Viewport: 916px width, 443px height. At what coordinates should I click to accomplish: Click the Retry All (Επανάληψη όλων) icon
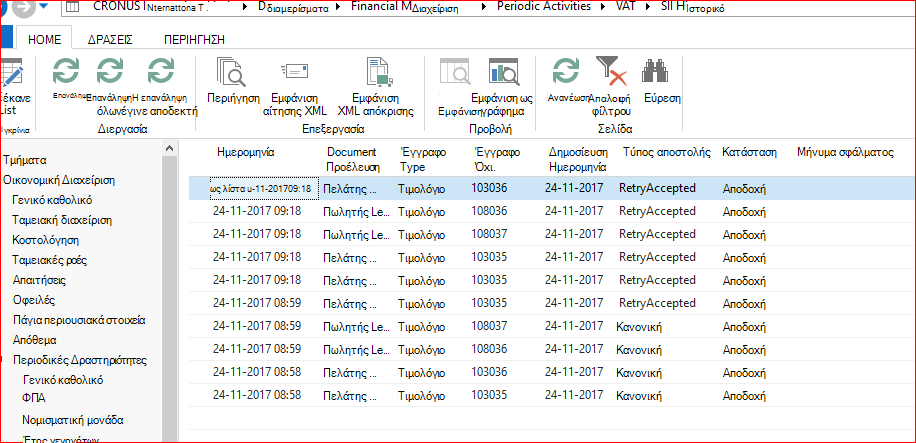click(109, 72)
